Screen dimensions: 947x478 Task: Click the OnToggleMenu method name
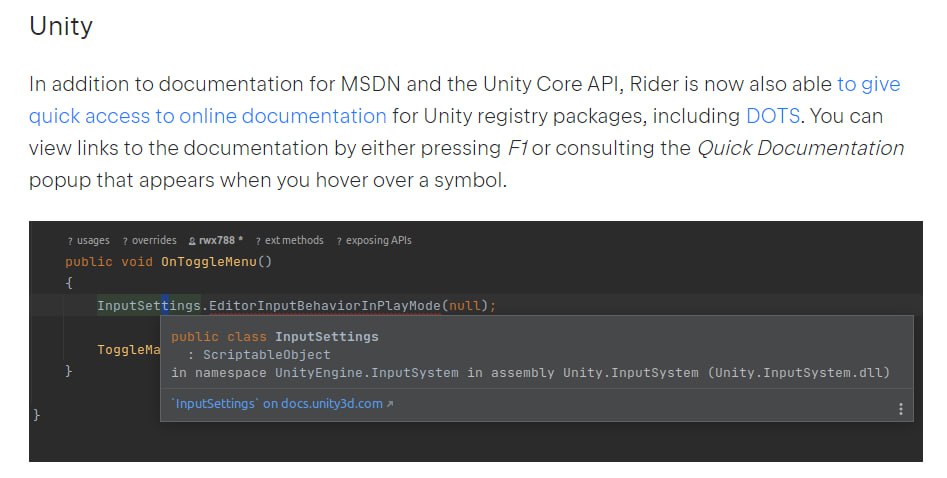coord(208,262)
